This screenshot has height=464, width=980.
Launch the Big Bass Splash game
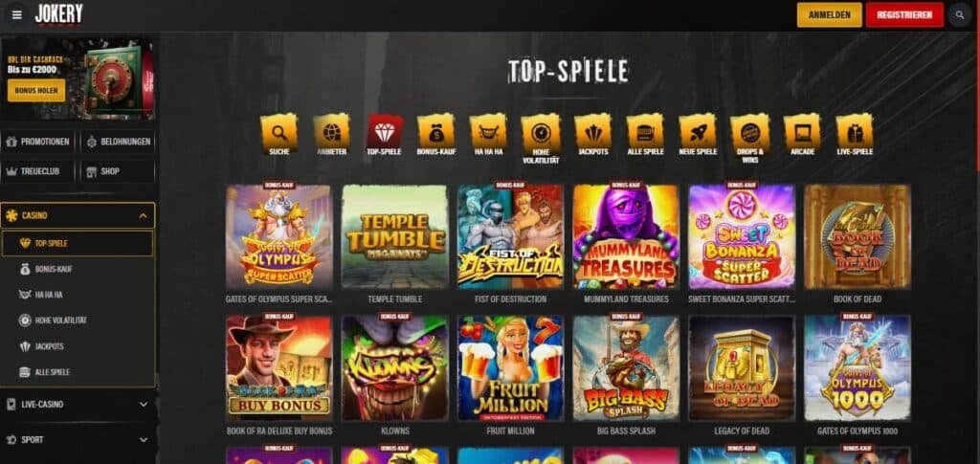click(626, 367)
